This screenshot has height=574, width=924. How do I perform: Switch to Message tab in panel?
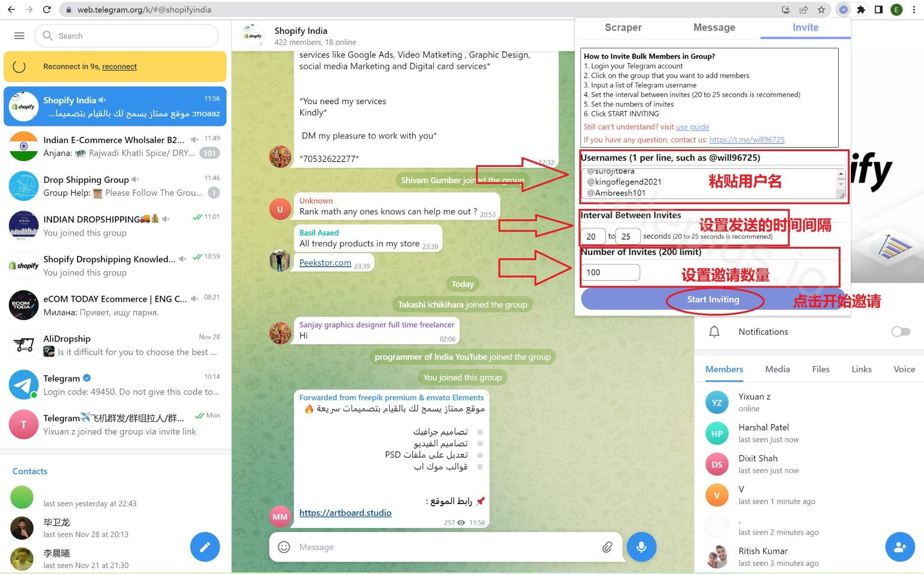[x=714, y=27]
